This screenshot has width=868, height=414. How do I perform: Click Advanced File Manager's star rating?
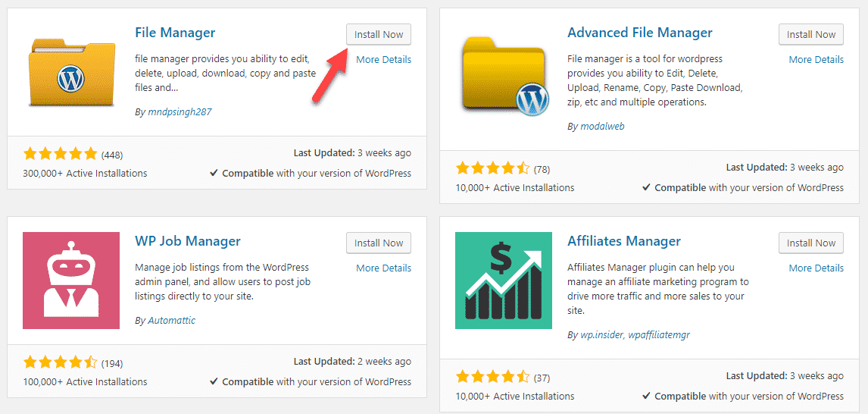pyautogui.click(x=492, y=168)
